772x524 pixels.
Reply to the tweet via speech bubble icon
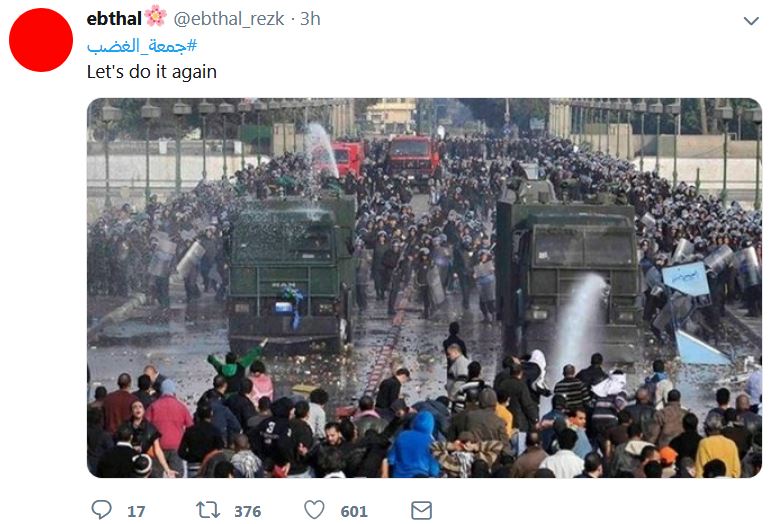tap(102, 510)
